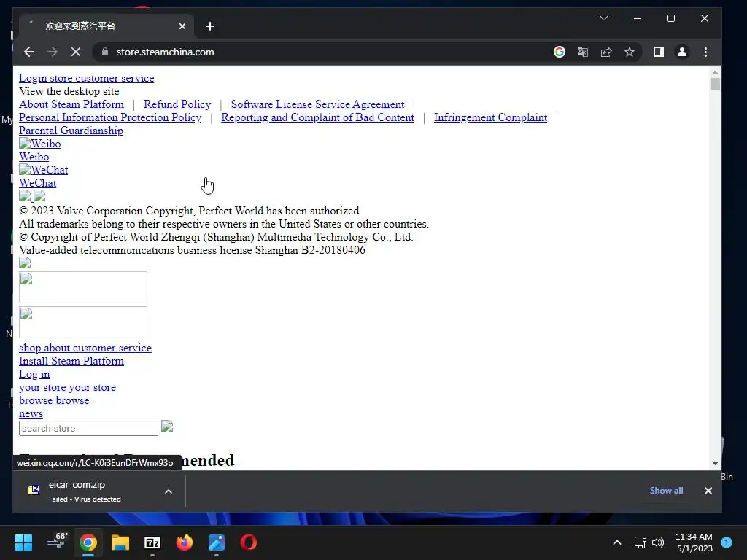Open File Explorer from the taskbar

pyautogui.click(x=120, y=542)
